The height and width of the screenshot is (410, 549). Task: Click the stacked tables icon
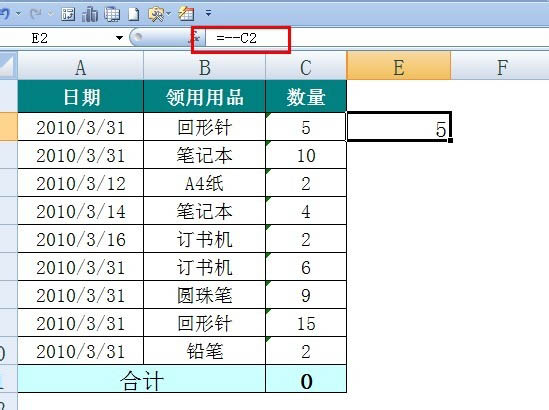112,14
